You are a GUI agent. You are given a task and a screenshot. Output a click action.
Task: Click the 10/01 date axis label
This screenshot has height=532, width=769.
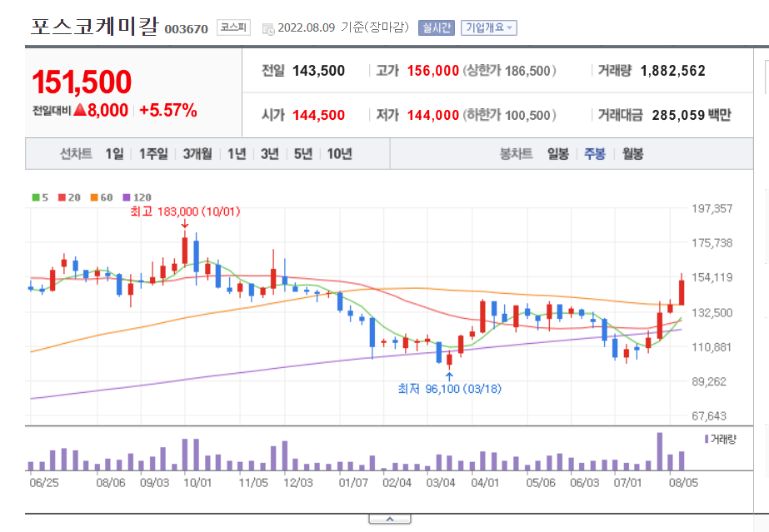197,483
